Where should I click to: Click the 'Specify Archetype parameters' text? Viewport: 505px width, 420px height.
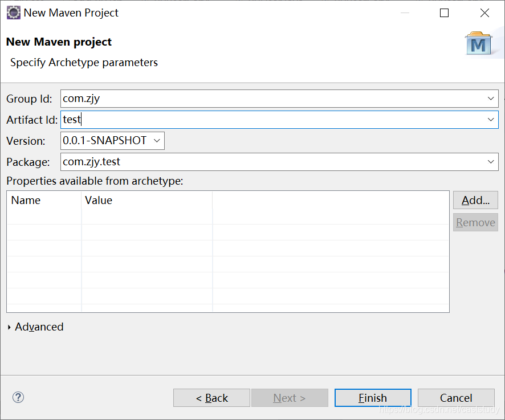pyautogui.click(x=84, y=63)
